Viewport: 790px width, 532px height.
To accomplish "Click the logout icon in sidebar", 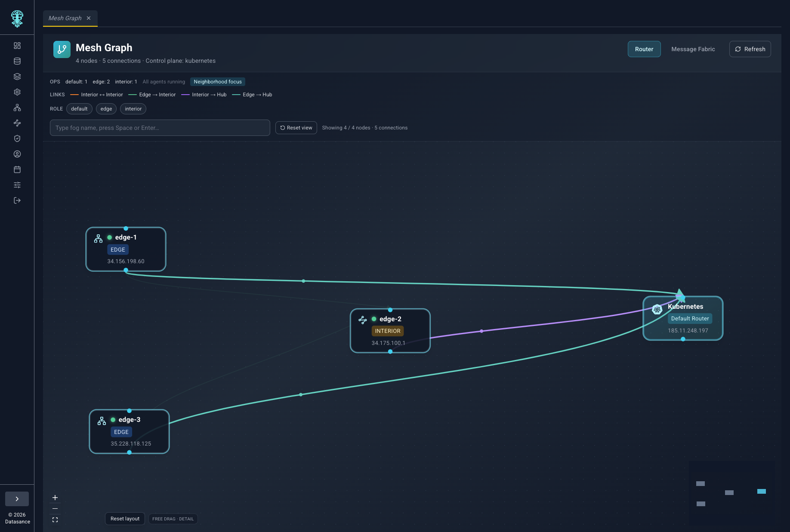I will [17, 200].
